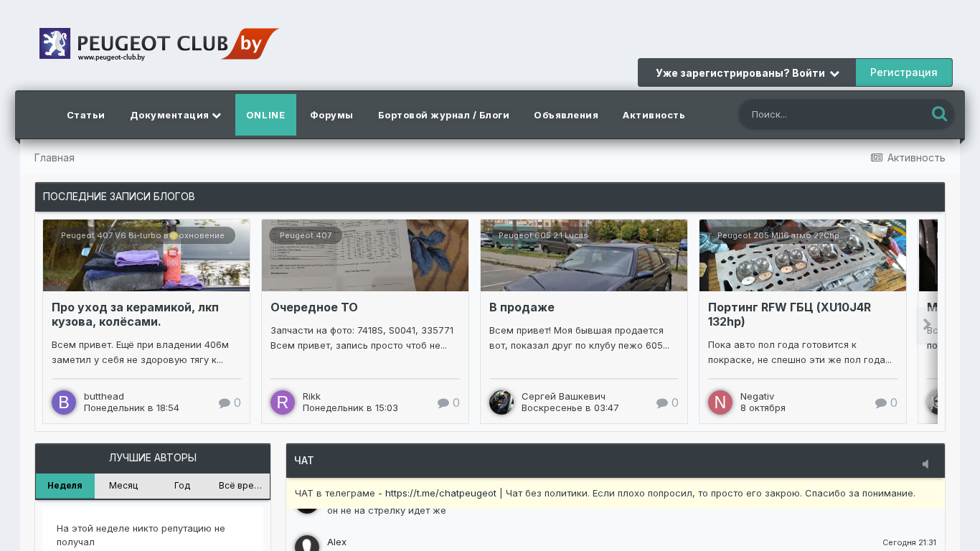Open the Peugeot 205 MI16 engine thumbnail
Image resolution: width=980 pixels, height=551 pixels.
click(x=803, y=255)
